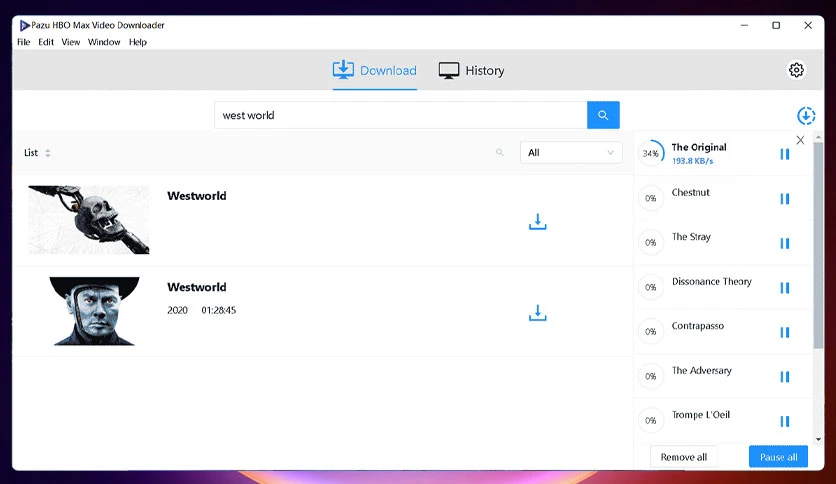Download the first Westworld series result
The width and height of the screenshot is (836, 484).
pyautogui.click(x=537, y=222)
